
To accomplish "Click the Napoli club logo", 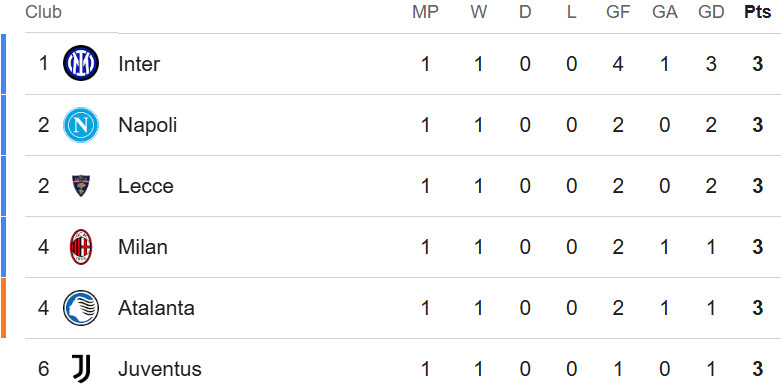I will click(x=81, y=125).
